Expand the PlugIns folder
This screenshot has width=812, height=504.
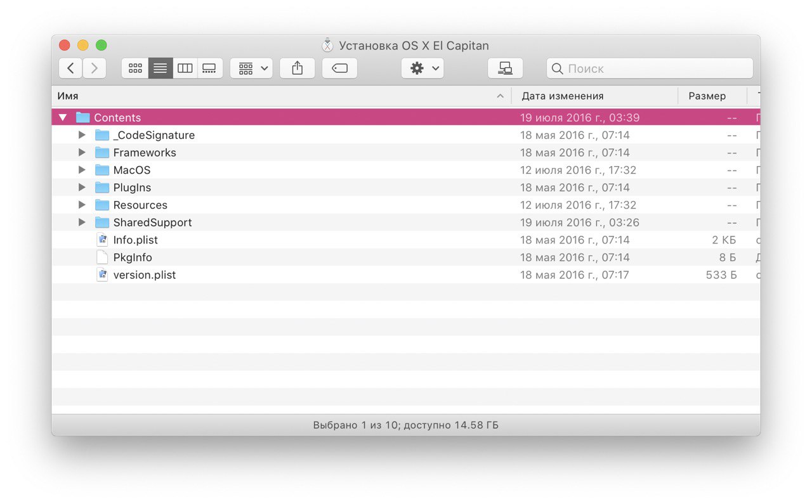tap(82, 188)
